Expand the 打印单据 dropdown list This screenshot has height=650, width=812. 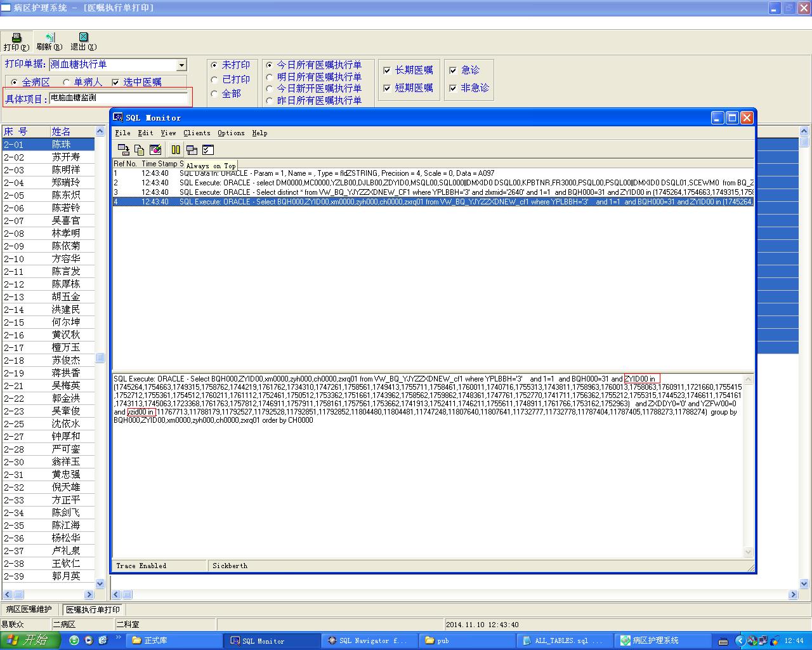[181, 65]
